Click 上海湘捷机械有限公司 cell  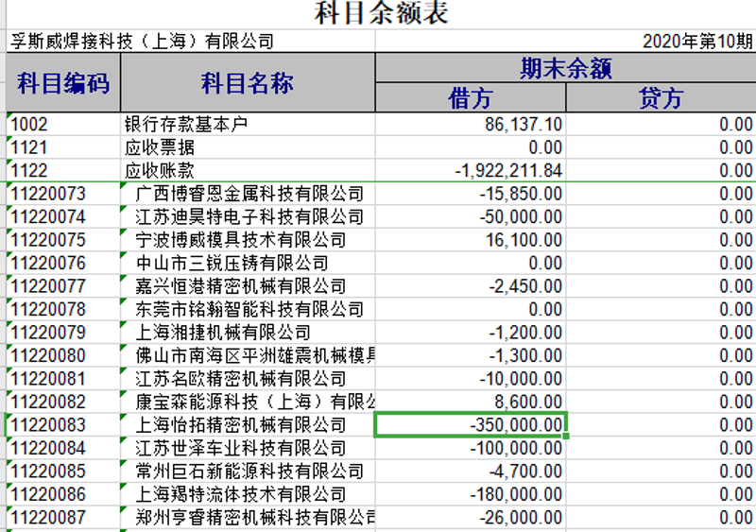click(x=248, y=333)
